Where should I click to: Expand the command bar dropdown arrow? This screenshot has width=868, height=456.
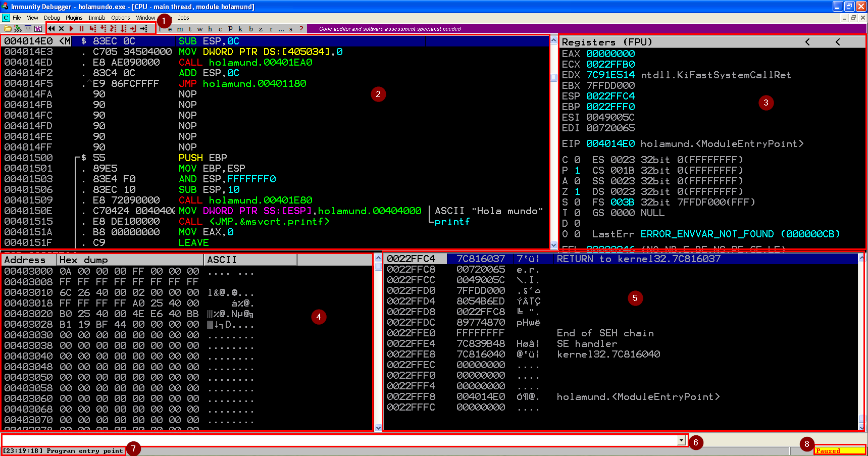click(681, 440)
